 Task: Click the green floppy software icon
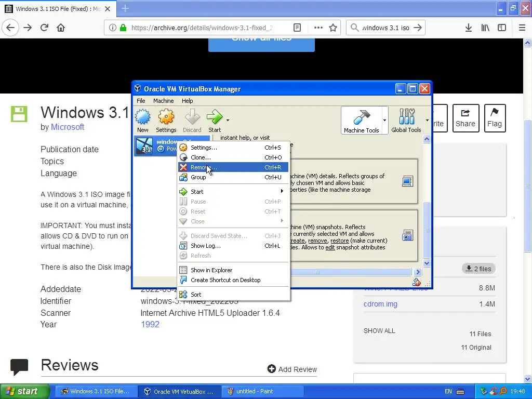[19, 114]
